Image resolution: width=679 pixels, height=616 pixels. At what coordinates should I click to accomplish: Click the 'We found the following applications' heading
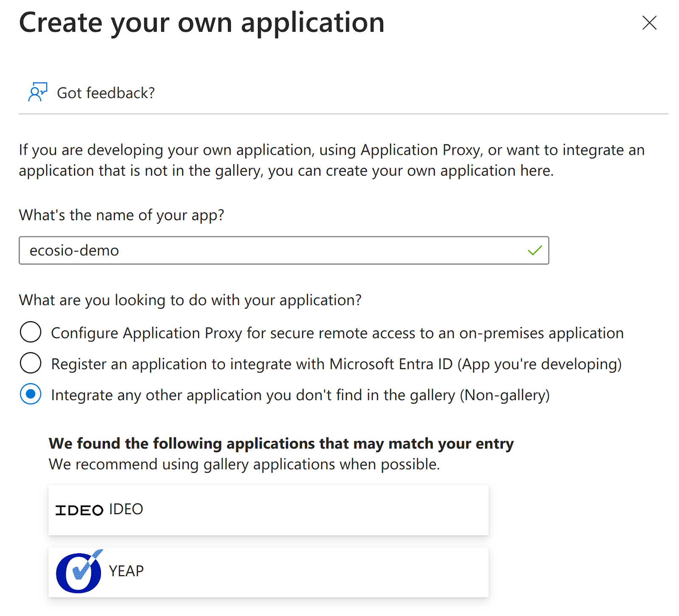point(281,443)
